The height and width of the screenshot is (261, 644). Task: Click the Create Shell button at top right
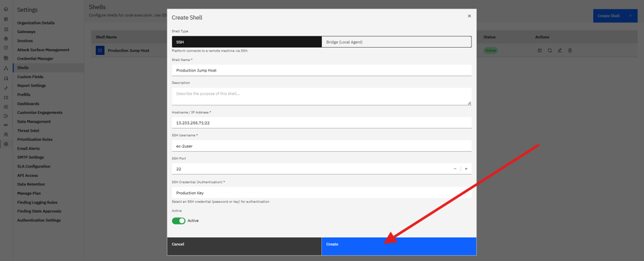[615, 16]
